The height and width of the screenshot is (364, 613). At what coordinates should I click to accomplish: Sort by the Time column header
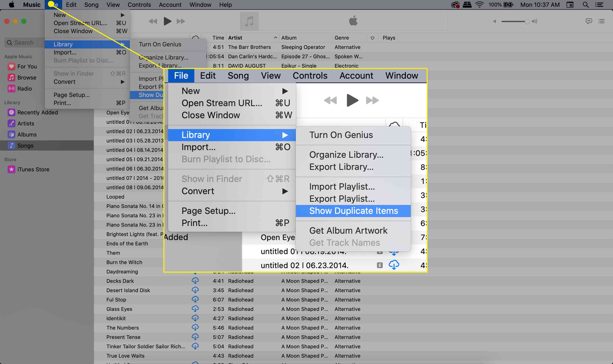[218, 38]
